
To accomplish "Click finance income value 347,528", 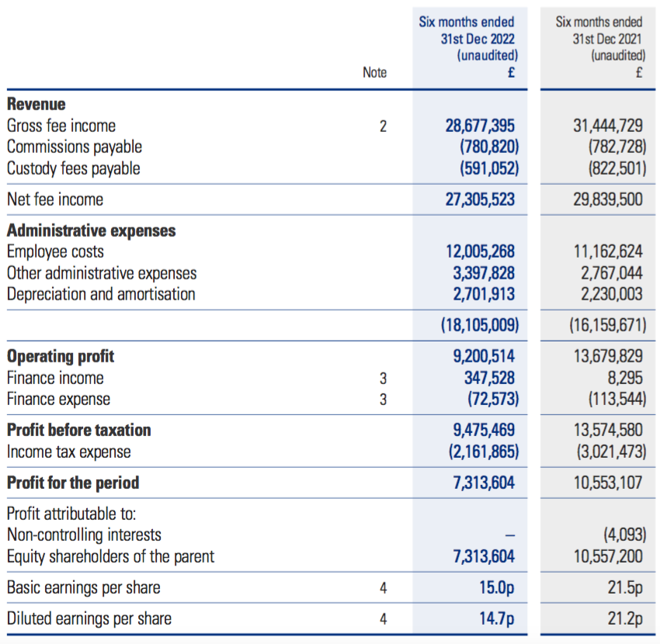I will (x=489, y=378).
